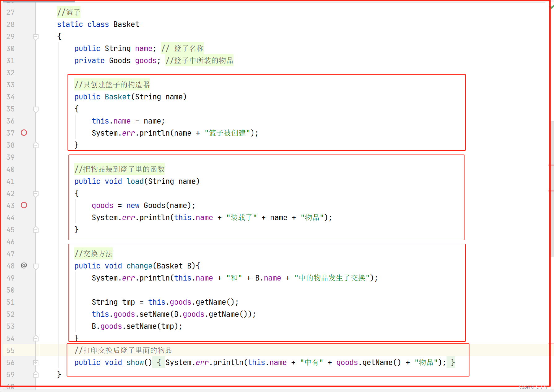
Task: Click the fold end marker at line 45
Action: coord(36,229)
